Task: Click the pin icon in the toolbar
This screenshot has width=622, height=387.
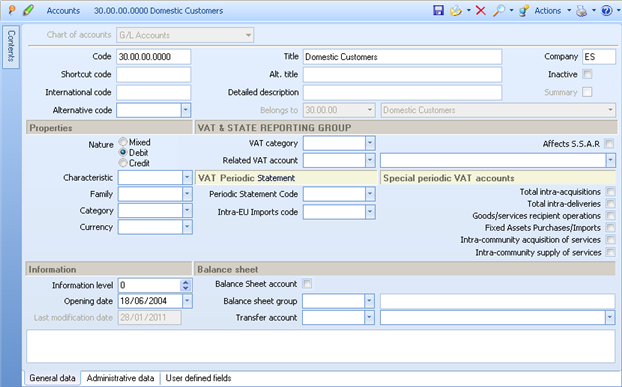Action: point(12,10)
